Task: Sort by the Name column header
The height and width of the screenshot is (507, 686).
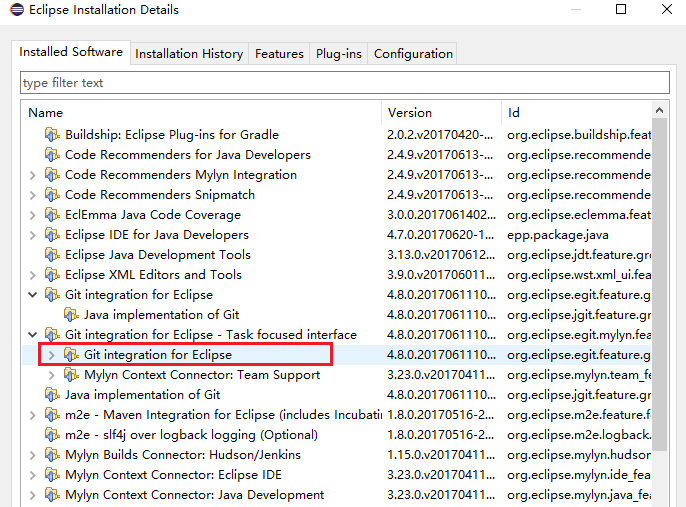Action: click(x=201, y=113)
